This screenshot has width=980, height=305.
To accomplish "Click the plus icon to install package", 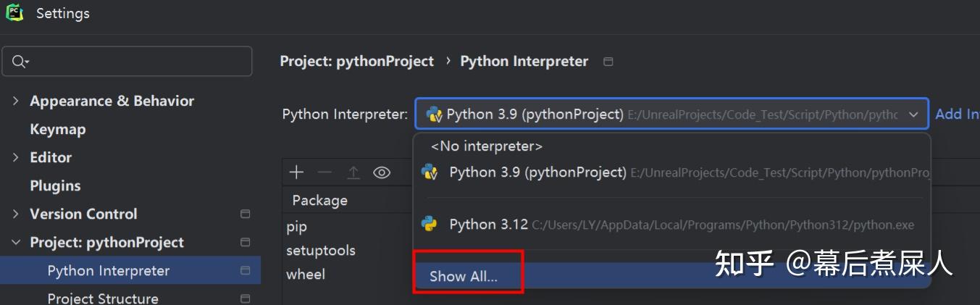I will pyautogui.click(x=296, y=172).
